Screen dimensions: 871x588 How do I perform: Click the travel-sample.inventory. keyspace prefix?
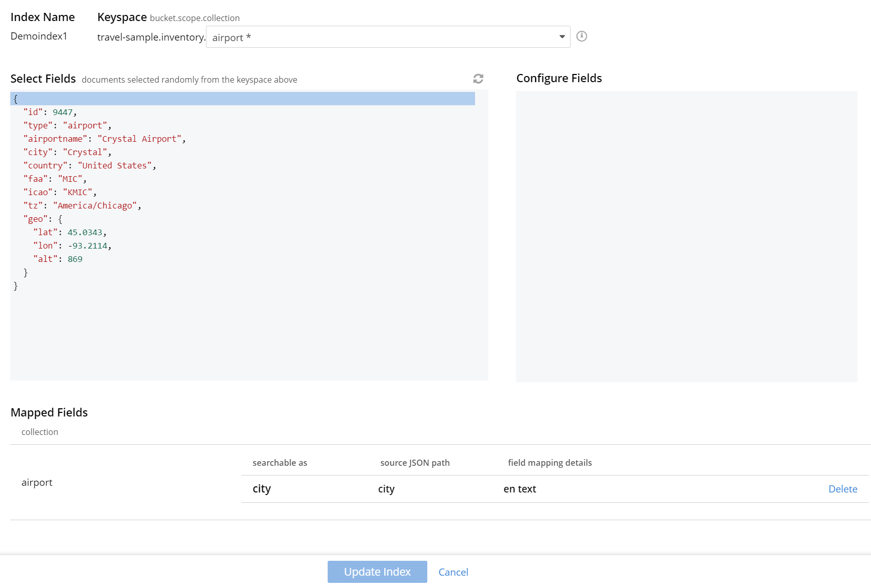[152, 37]
